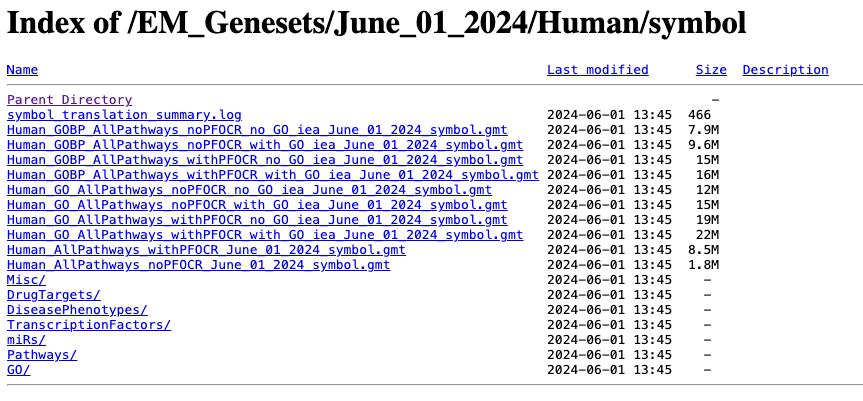Sort listing by Size column
The height and width of the screenshot is (401, 863).
[x=711, y=70]
